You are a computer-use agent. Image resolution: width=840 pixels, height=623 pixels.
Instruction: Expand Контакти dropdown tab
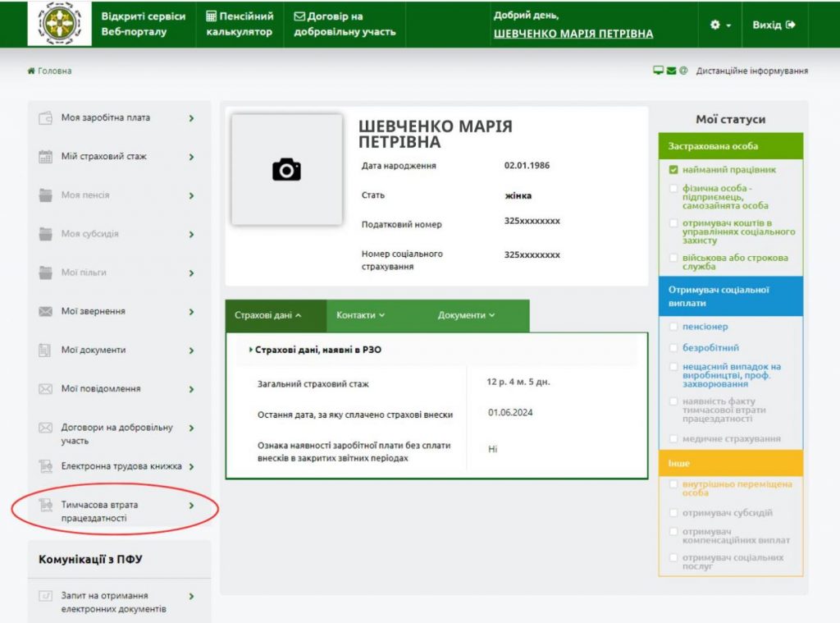point(360,315)
